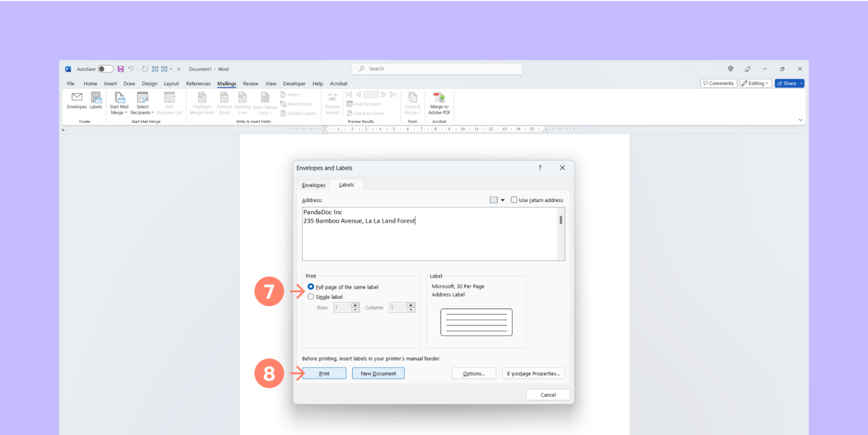The width and height of the screenshot is (868, 435).
Task: Click the Undo icon in the Quick Access Toolbar
Action: 131,68
